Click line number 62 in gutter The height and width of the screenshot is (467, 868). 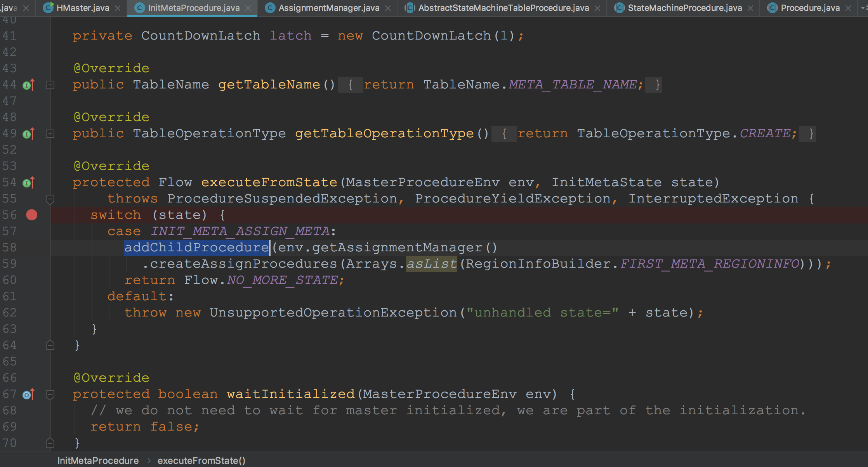10,313
